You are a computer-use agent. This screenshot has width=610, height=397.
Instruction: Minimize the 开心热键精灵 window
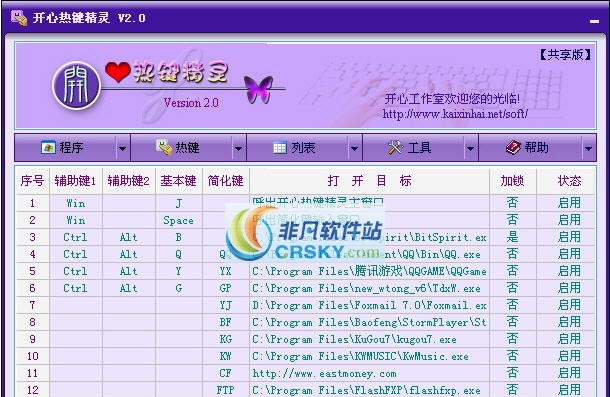pos(594,21)
